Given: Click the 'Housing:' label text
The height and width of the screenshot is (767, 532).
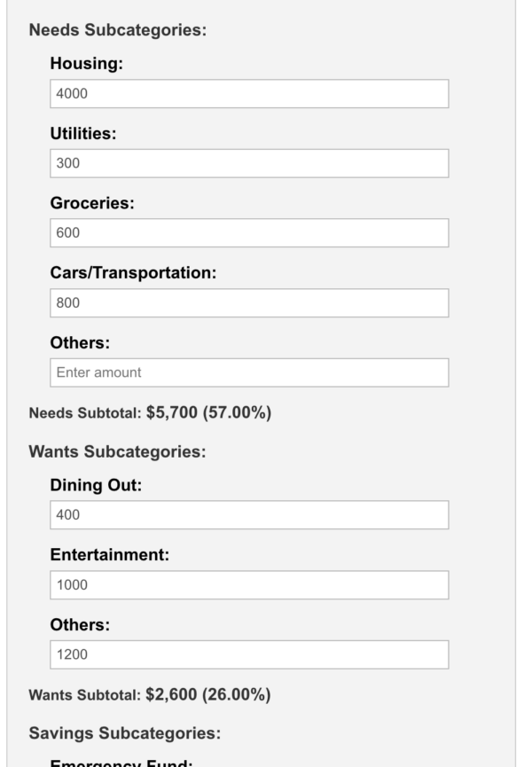Looking at the screenshot, I should 87,64.
